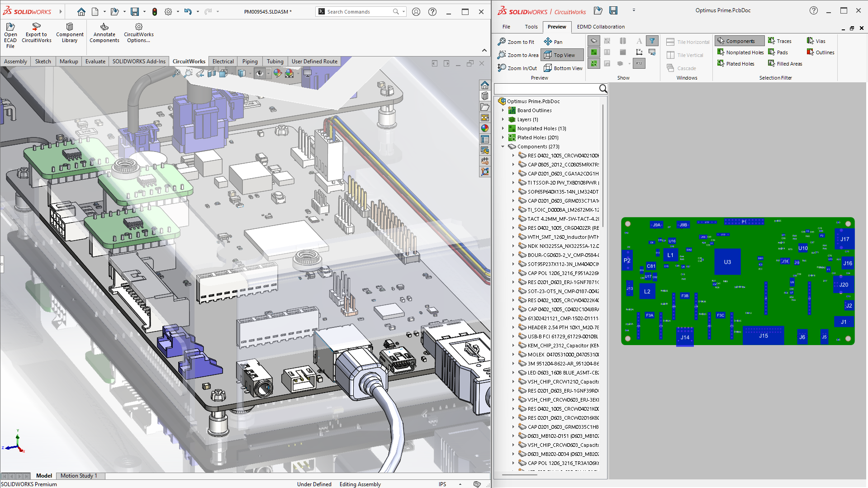Click the Tile Horizontal windows button

click(688, 42)
